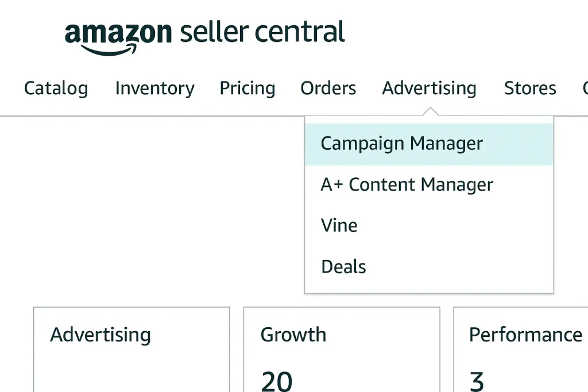Go to the Orders menu
The image size is (588, 392).
click(x=328, y=88)
